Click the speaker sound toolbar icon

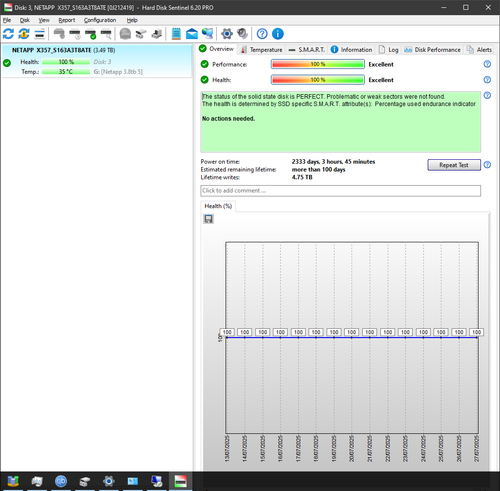pyautogui.click(x=242, y=34)
